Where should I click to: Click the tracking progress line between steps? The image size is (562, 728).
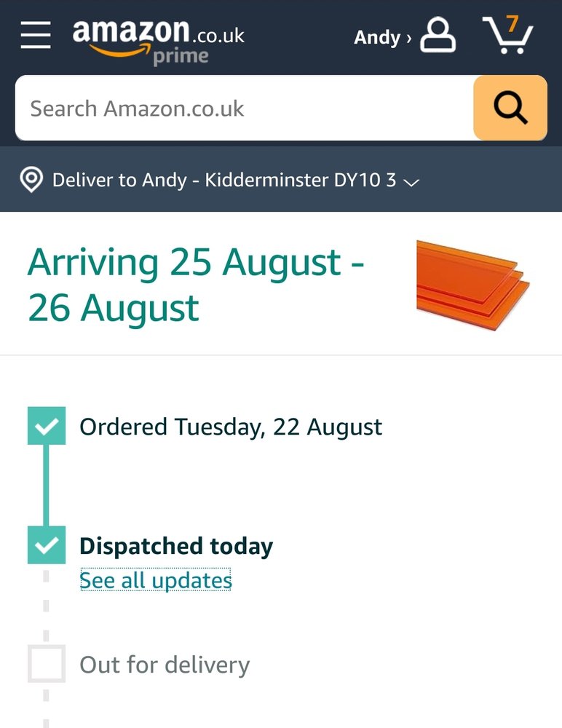[x=47, y=485]
